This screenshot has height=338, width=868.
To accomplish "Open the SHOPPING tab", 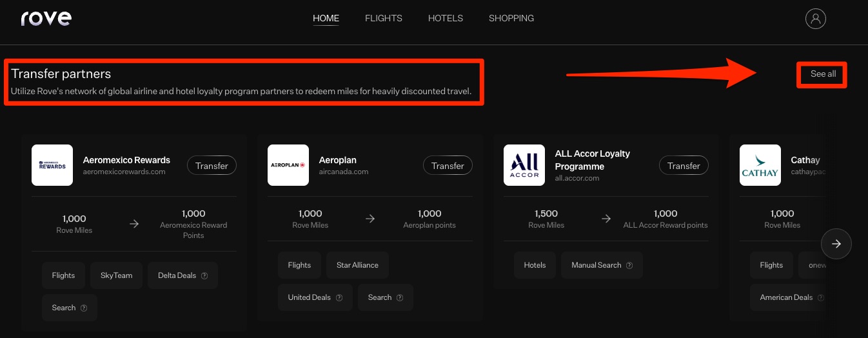I will point(511,18).
